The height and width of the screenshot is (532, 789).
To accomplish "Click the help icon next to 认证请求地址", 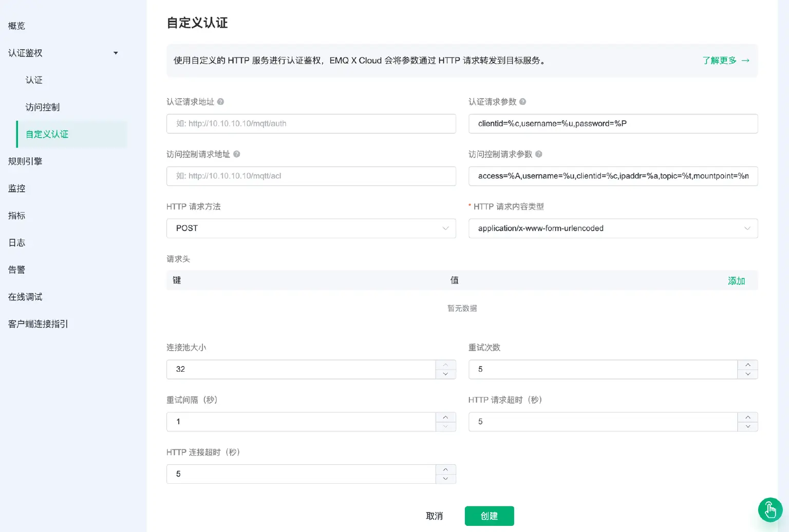I will coord(222,101).
